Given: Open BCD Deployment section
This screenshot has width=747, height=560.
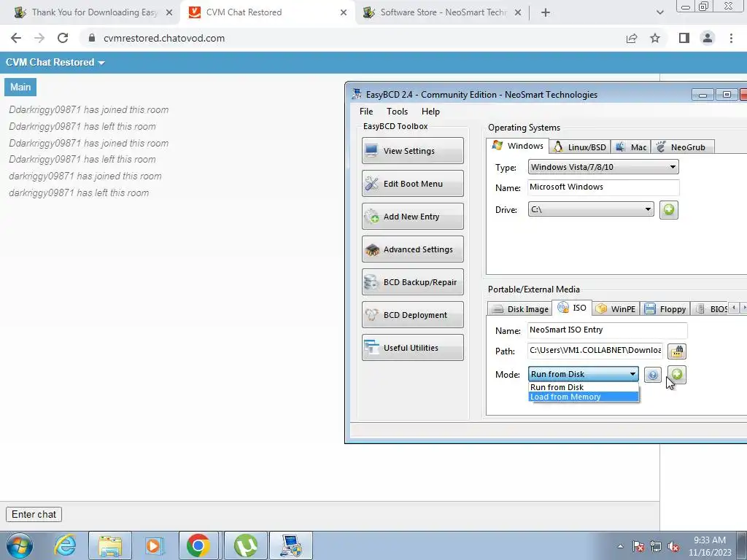Looking at the screenshot, I should point(413,315).
